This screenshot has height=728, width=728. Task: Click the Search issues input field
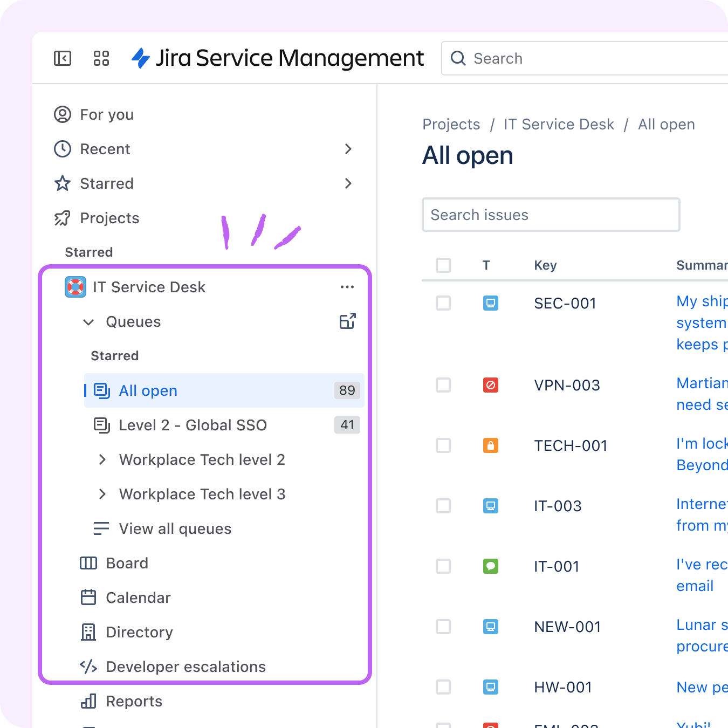click(551, 215)
